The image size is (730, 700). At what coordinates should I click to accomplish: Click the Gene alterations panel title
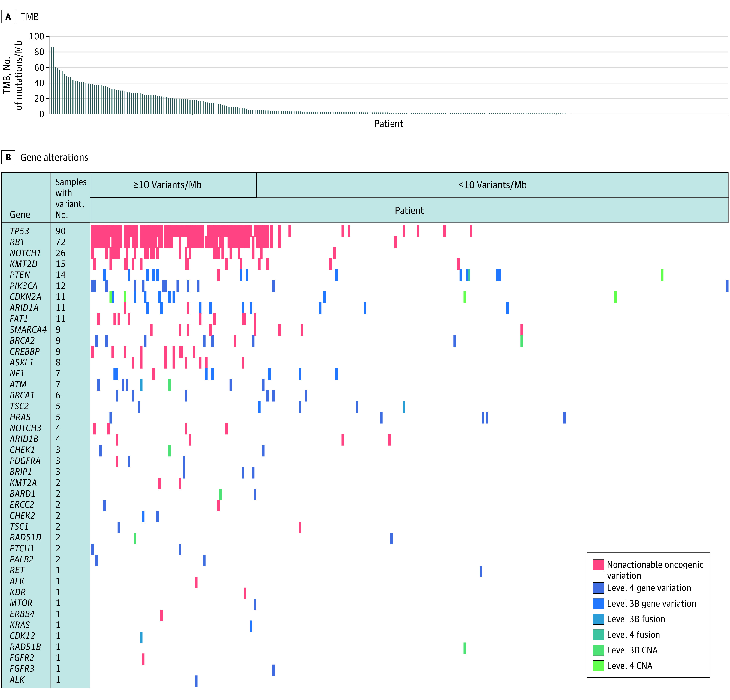(54, 157)
